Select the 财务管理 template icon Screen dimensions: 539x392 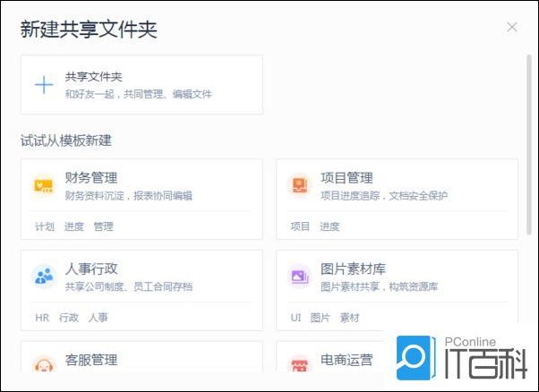44,186
